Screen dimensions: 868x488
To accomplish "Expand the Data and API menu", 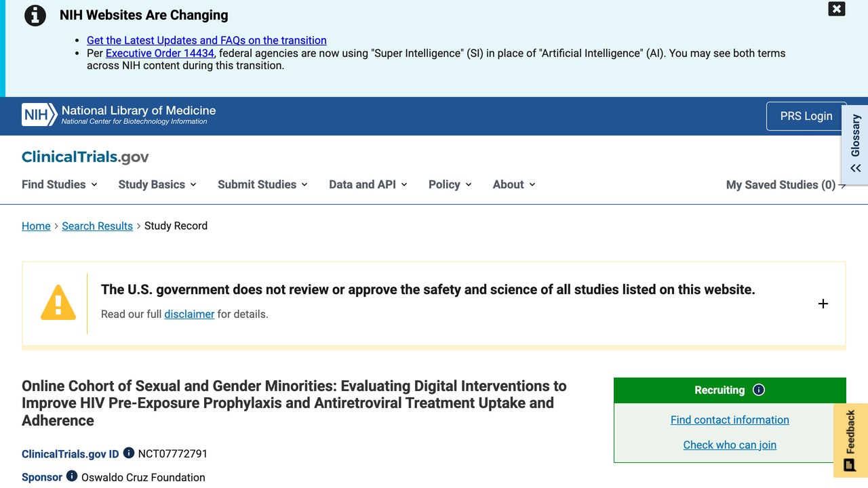I will [x=368, y=184].
